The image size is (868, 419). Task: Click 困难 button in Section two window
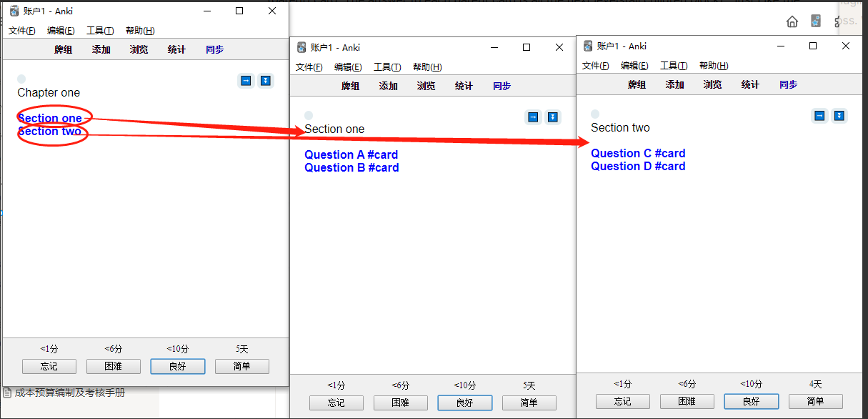(687, 401)
